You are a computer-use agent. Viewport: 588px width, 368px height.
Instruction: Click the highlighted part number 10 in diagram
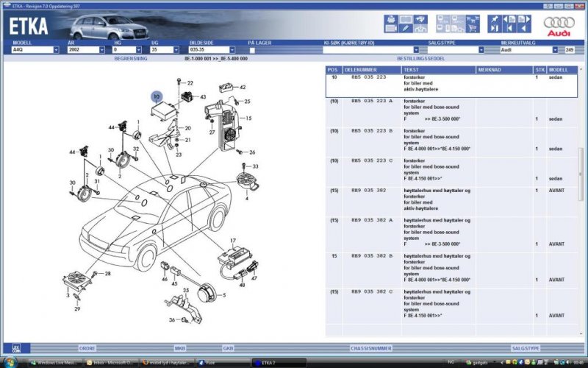(x=156, y=96)
